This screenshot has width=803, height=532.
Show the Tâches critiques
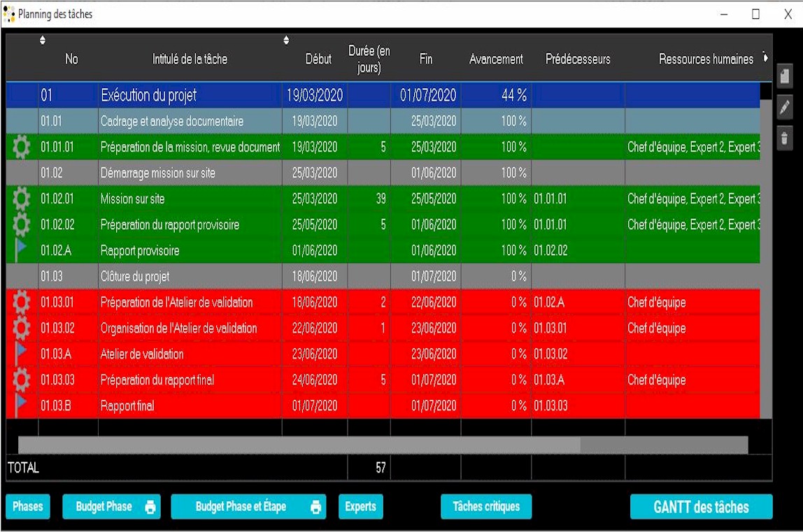click(486, 507)
